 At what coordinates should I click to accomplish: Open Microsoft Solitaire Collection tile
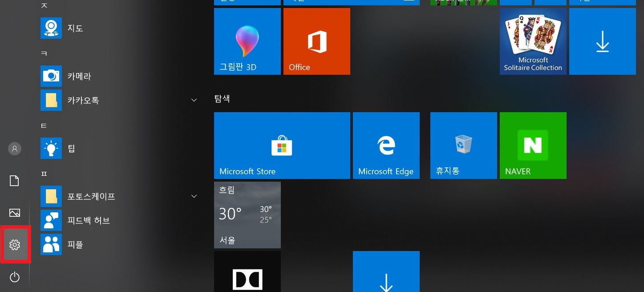[x=533, y=41]
